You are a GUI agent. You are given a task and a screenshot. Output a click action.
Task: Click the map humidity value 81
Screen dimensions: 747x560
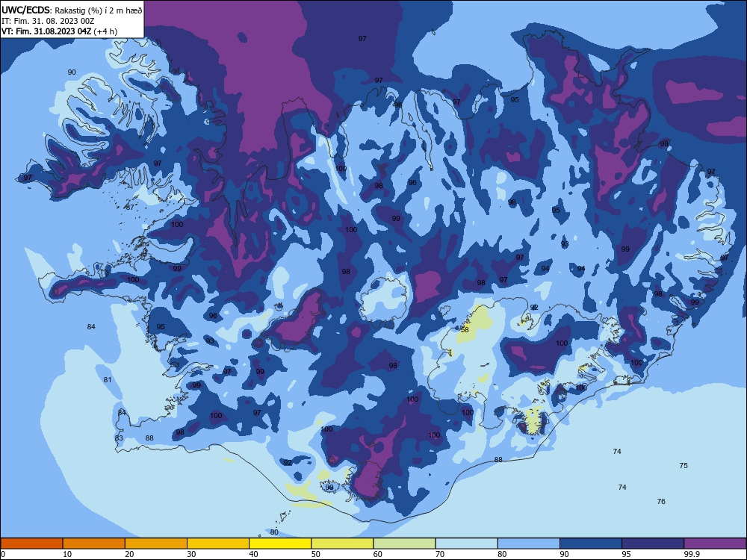pyautogui.click(x=108, y=380)
